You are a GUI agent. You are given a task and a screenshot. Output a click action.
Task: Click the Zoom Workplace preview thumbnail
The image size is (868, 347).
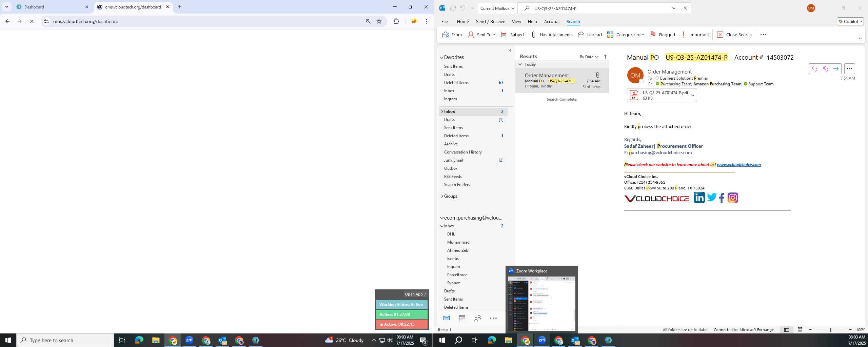point(541,304)
